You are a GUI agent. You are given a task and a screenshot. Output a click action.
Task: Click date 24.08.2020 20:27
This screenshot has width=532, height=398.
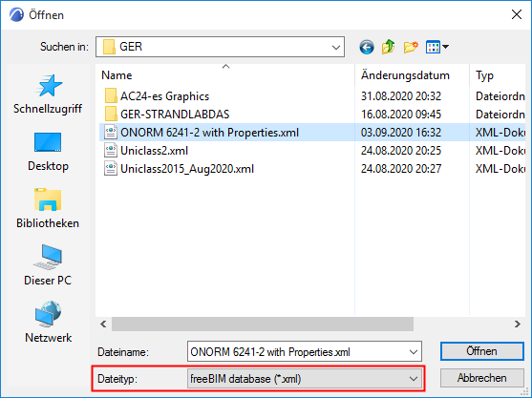pos(401,169)
